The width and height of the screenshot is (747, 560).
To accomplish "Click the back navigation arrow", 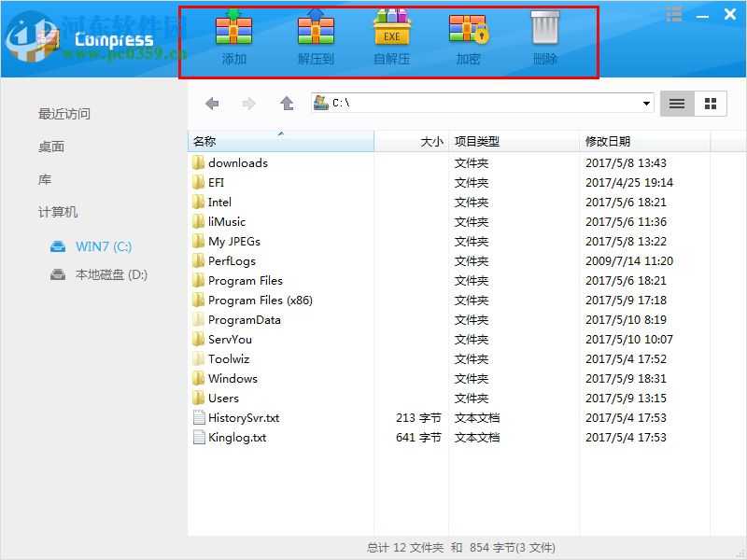I will (212, 104).
